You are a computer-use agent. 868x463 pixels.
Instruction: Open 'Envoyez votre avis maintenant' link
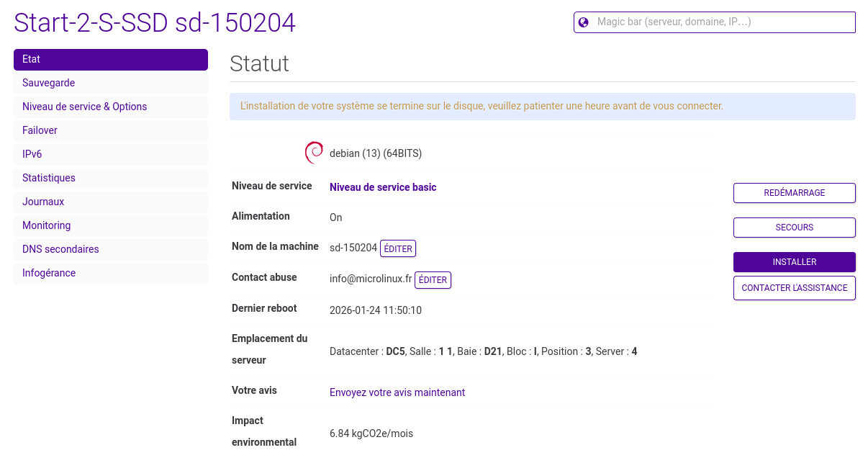[x=397, y=392]
